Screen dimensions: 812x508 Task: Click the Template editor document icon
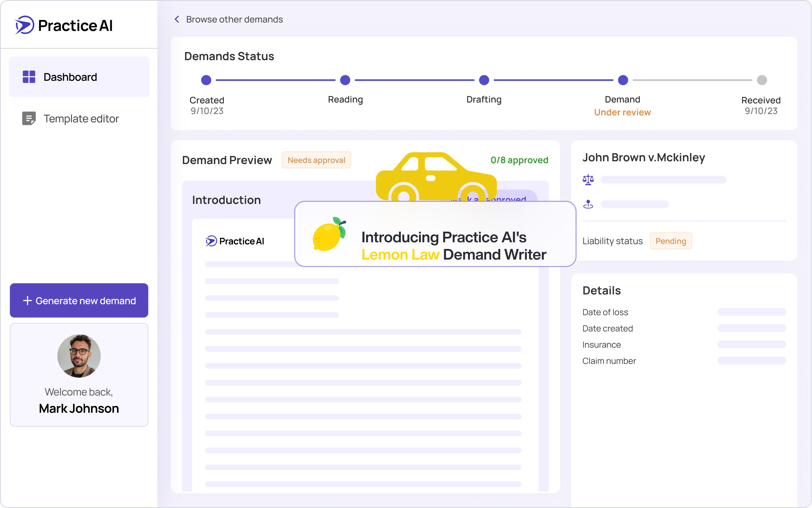point(29,118)
